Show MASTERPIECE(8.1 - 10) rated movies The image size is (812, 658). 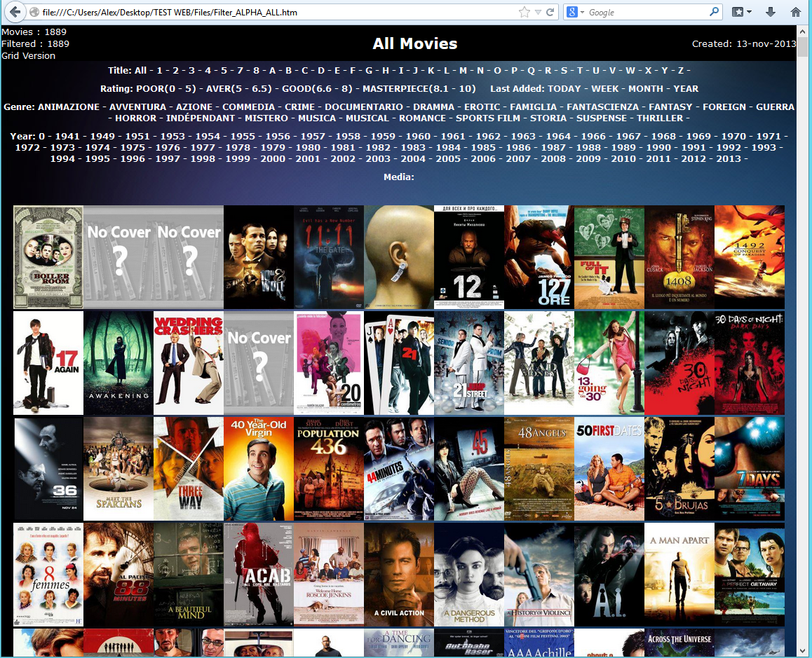419,88
